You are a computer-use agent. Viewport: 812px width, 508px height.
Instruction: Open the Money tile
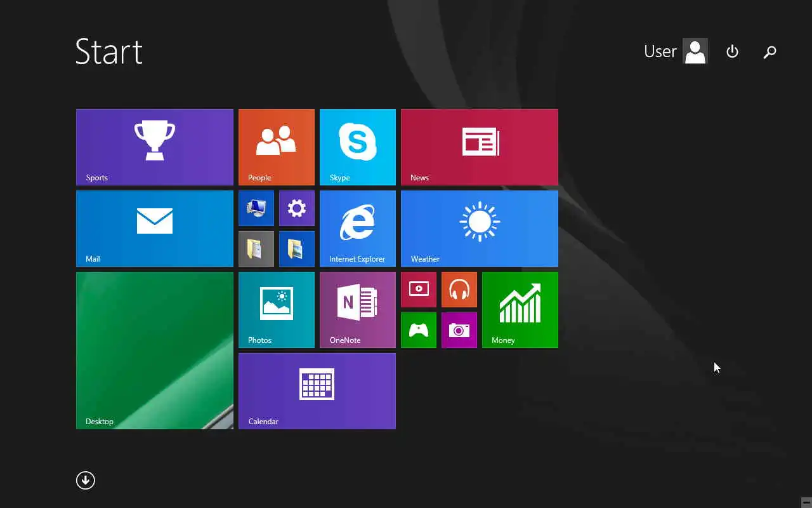(x=520, y=310)
